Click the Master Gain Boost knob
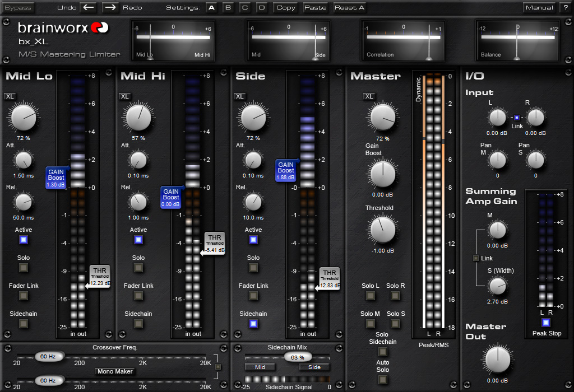 tap(383, 174)
